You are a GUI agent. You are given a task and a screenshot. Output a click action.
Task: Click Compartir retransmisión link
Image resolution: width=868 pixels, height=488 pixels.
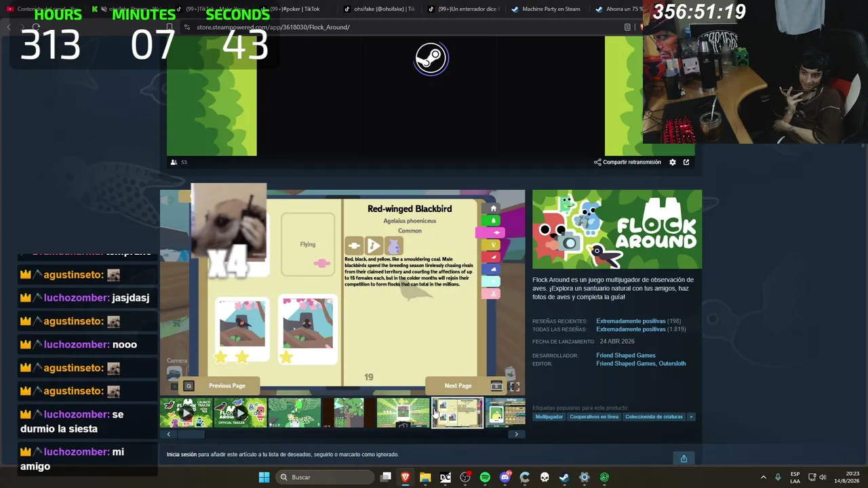point(627,162)
